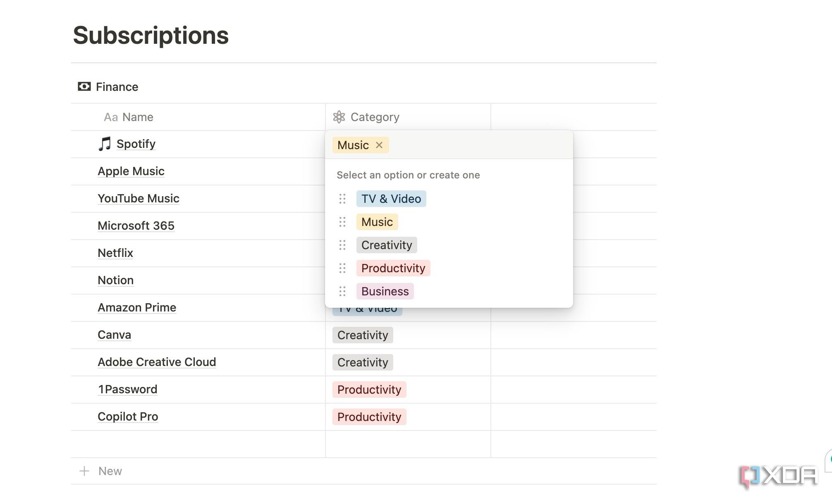The width and height of the screenshot is (832, 504).
Task: Click the Category property icon in the header
Action: (x=339, y=116)
